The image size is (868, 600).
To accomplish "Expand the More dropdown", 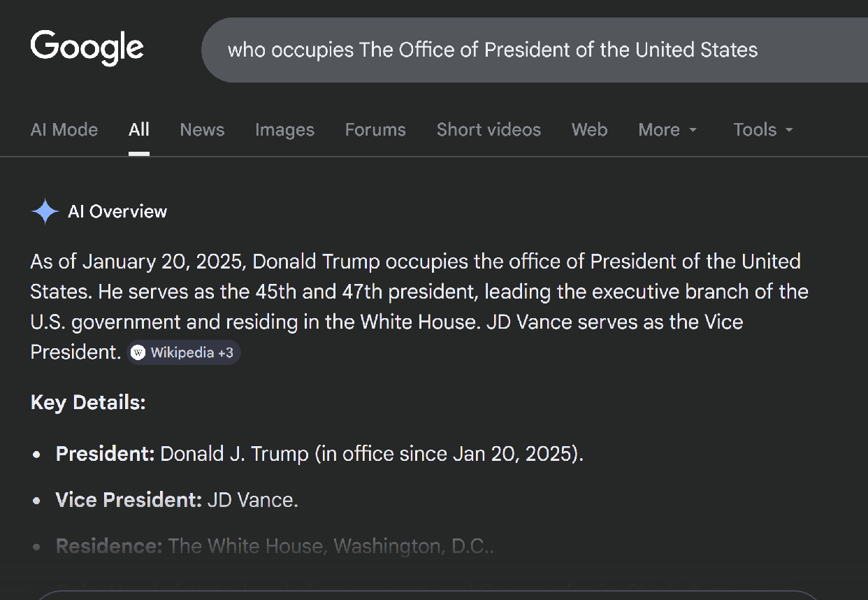I will [x=667, y=129].
